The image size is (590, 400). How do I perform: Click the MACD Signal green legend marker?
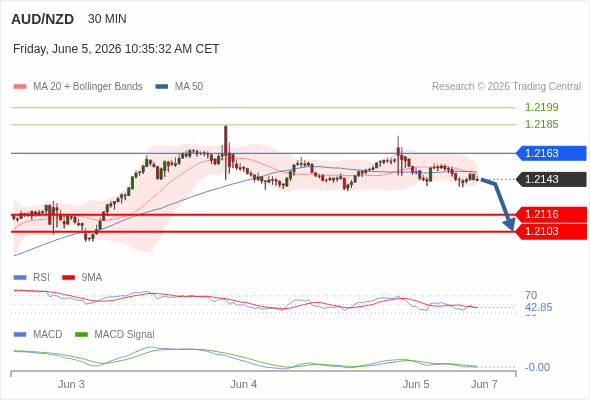coord(81,335)
